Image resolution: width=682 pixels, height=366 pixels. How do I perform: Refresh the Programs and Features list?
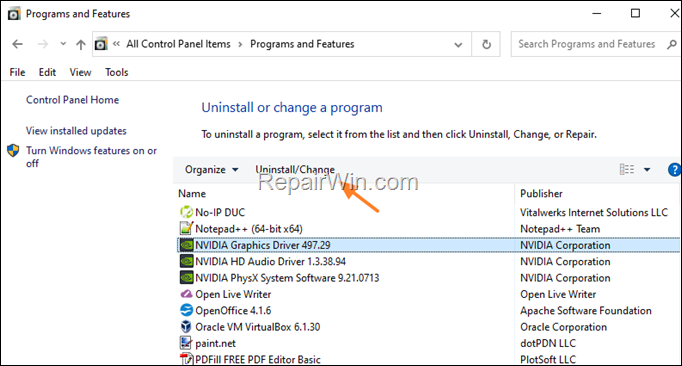click(486, 44)
